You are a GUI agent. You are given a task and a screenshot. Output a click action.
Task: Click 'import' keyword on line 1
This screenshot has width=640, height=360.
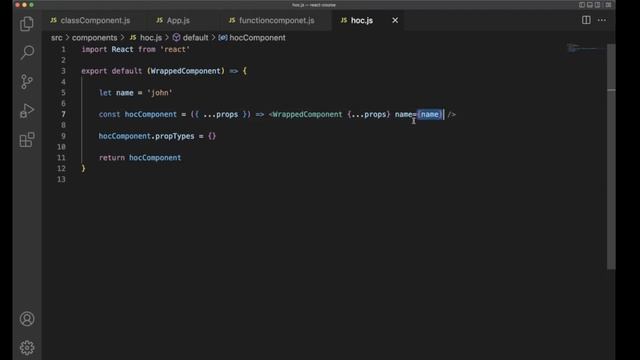coord(94,49)
